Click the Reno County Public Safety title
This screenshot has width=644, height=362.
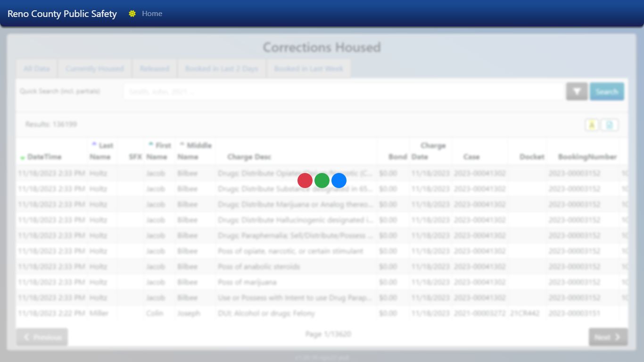[x=62, y=14]
